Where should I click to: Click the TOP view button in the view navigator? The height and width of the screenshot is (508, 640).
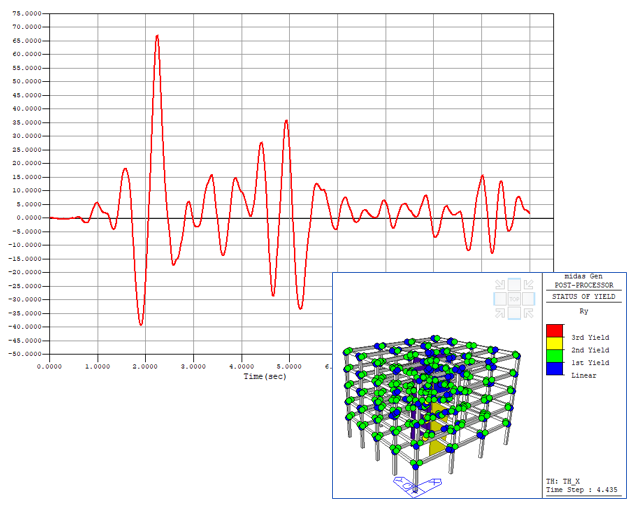514,298
